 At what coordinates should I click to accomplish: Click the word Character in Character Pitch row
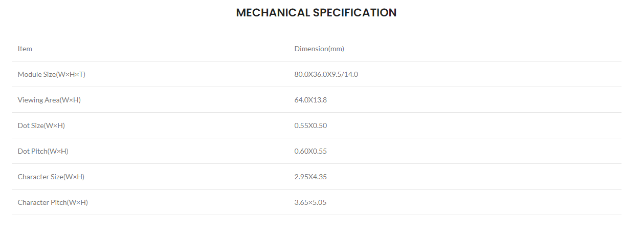click(33, 202)
